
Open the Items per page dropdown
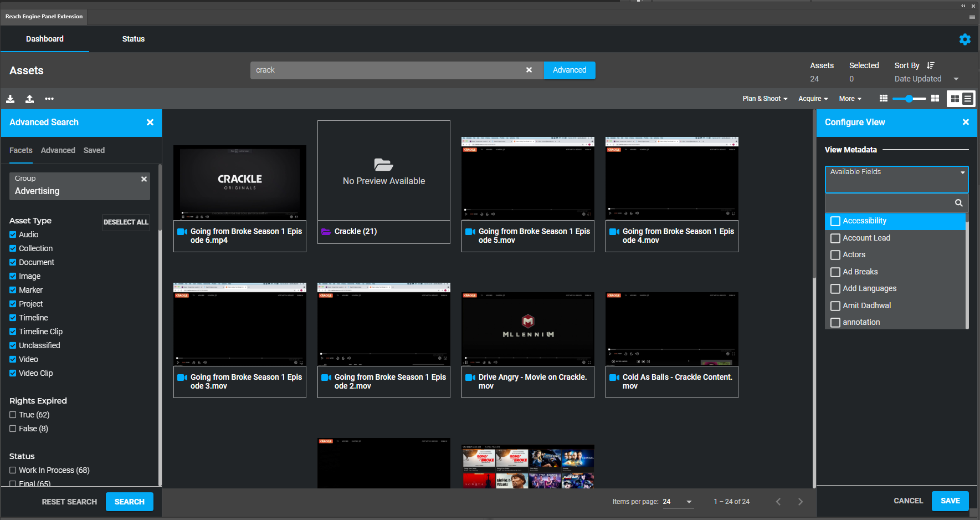(678, 502)
